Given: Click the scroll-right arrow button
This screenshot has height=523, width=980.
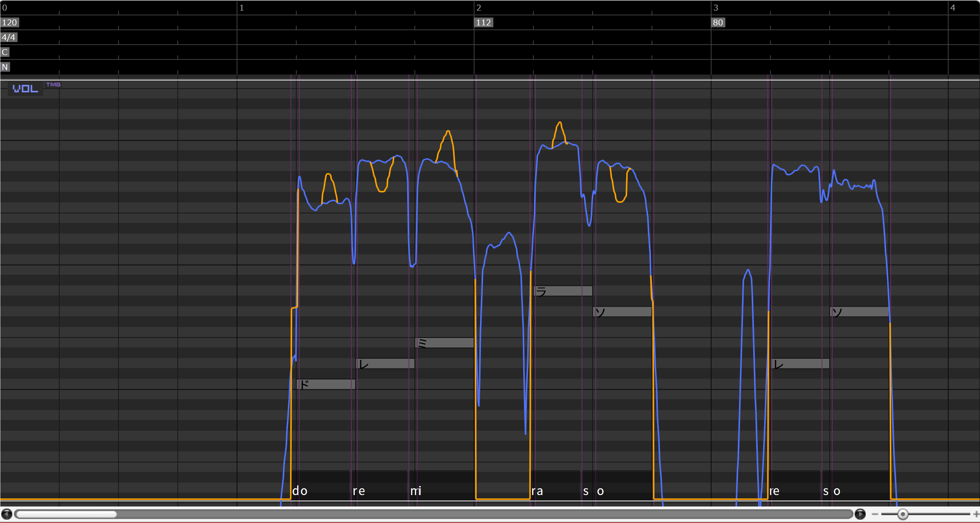Looking at the screenshot, I should (x=860, y=514).
